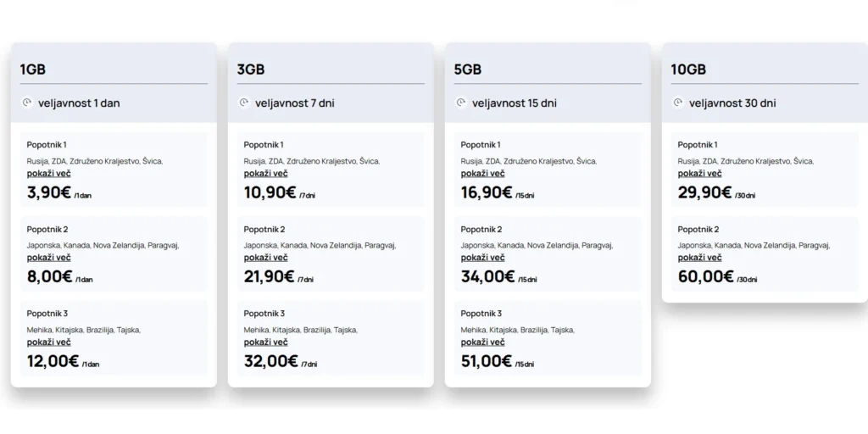Open 'pokaži več' under 5GB Popotnik 3

click(x=483, y=342)
